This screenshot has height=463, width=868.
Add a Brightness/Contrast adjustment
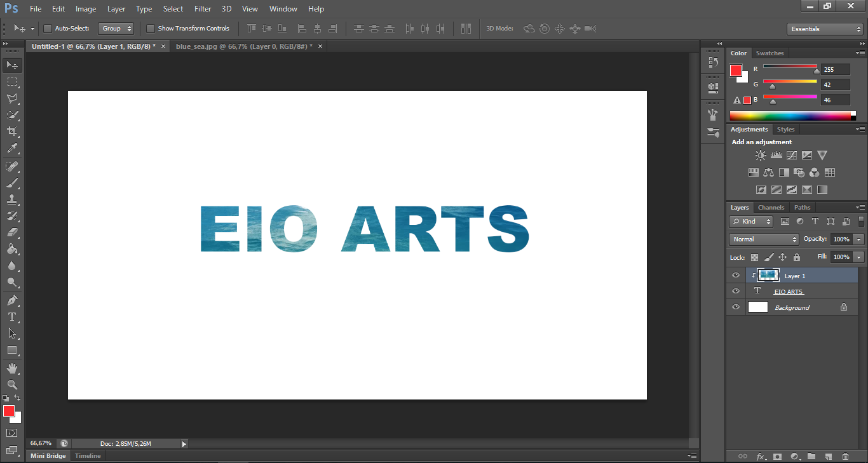pos(761,155)
